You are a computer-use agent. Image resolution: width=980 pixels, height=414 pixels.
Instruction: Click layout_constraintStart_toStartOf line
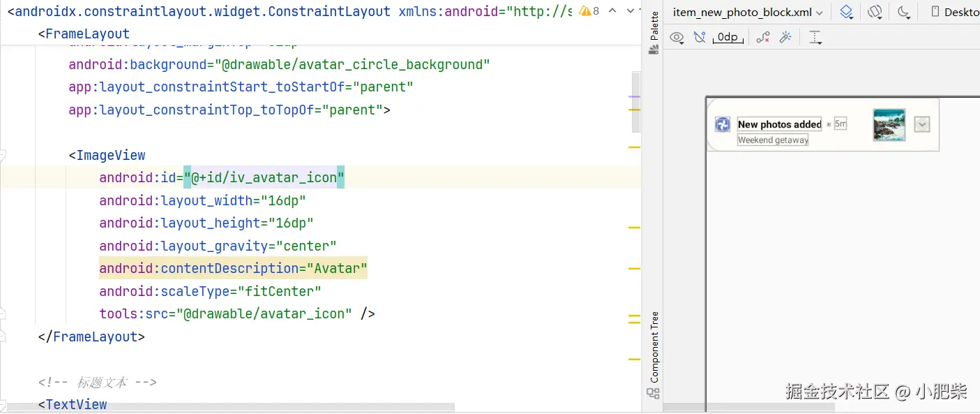tap(241, 87)
